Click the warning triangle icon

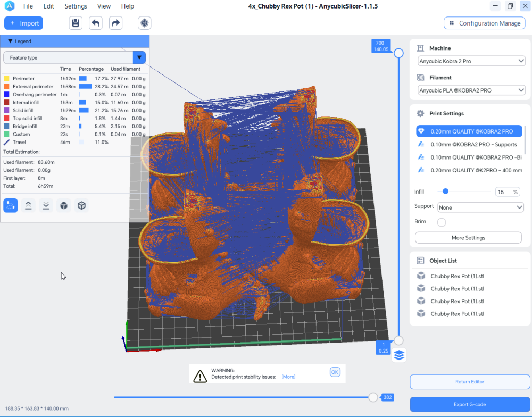[x=200, y=376]
